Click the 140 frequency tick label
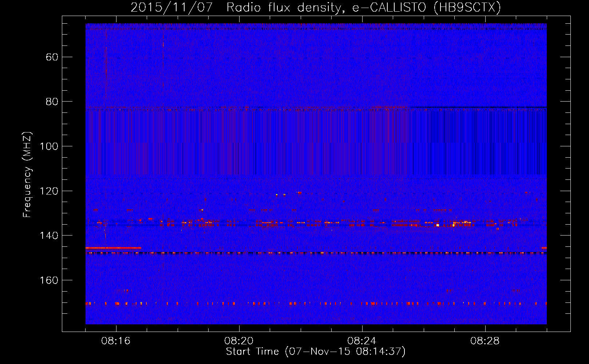 point(49,236)
